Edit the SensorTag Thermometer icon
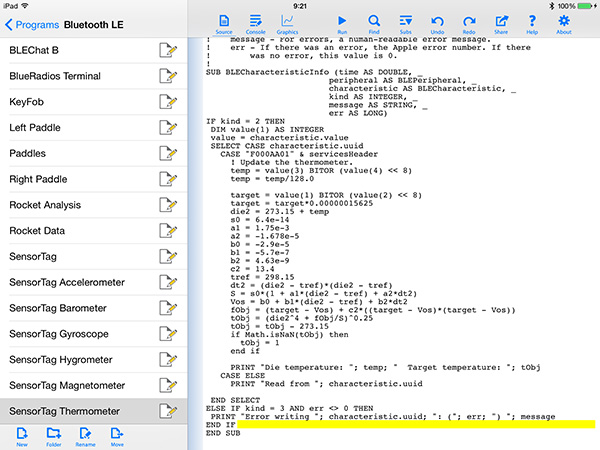Image resolution: width=600 pixels, height=450 pixels. click(168, 411)
